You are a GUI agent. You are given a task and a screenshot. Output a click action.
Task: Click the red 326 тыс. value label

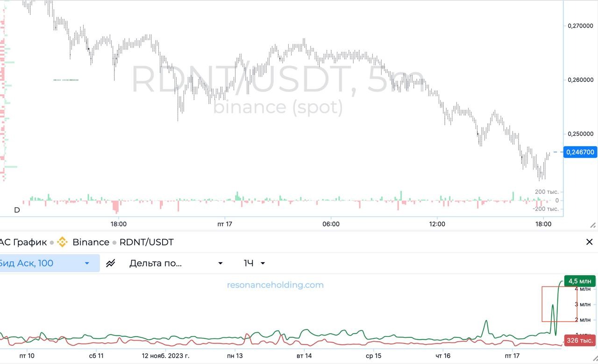[580, 341]
